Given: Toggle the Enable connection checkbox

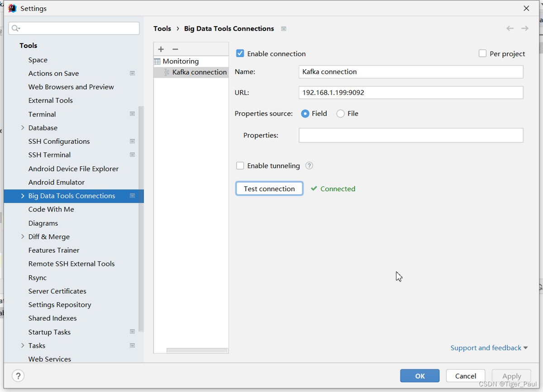Looking at the screenshot, I should click(x=240, y=53).
